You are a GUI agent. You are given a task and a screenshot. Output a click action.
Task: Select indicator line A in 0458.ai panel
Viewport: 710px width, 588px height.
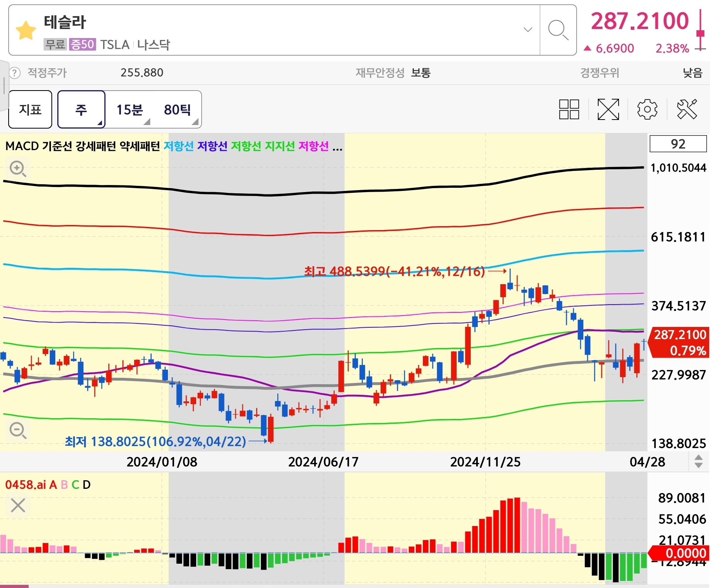click(53, 485)
